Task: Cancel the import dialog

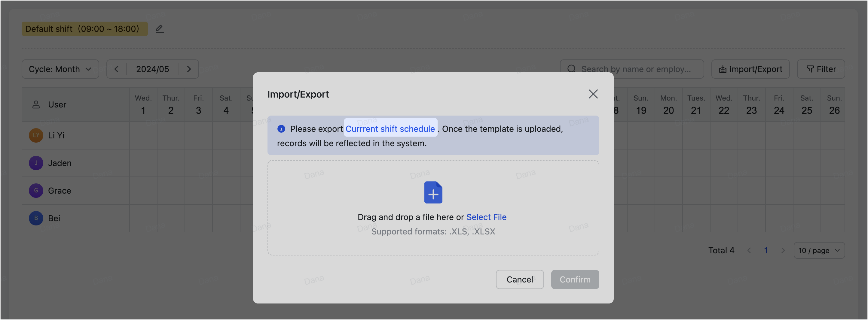Action: (x=519, y=279)
